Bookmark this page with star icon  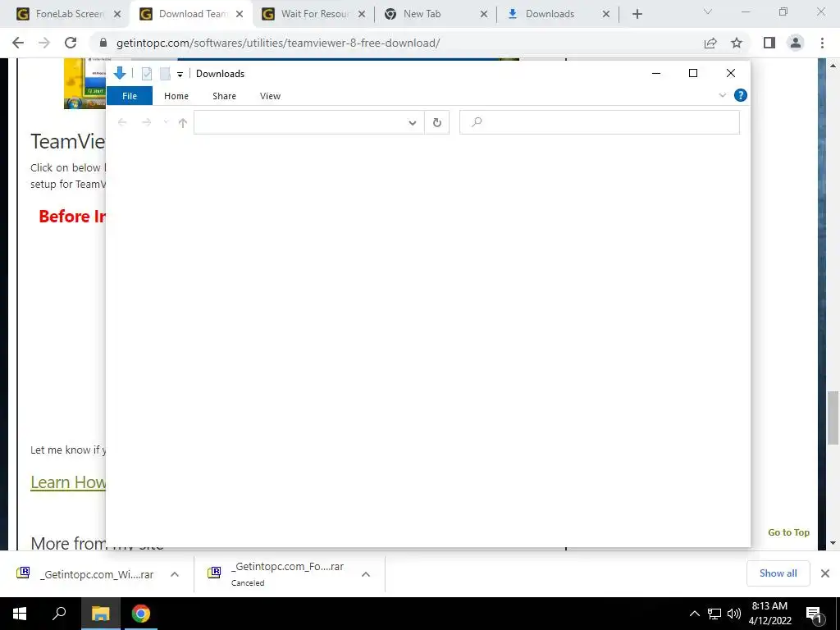[737, 43]
